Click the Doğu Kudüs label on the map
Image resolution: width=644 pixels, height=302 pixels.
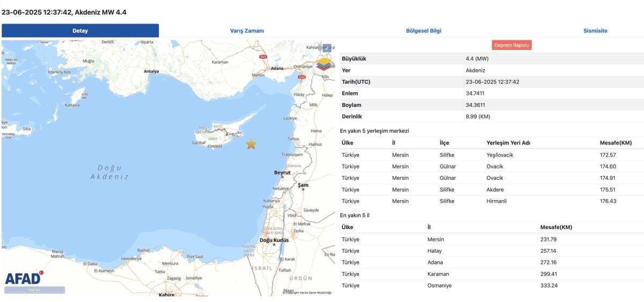click(274, 240)
